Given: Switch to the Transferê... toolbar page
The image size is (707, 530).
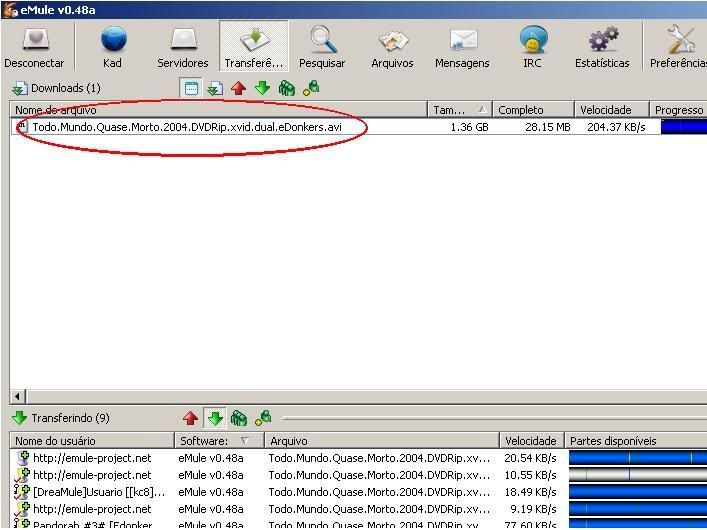Looking at the screenshot, I should click(x=254, y=46).
